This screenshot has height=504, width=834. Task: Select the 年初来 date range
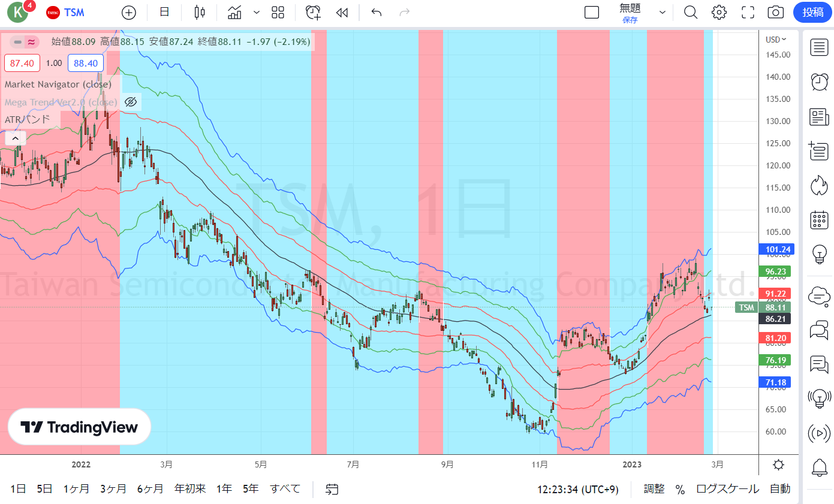click(x=190, y=489)
